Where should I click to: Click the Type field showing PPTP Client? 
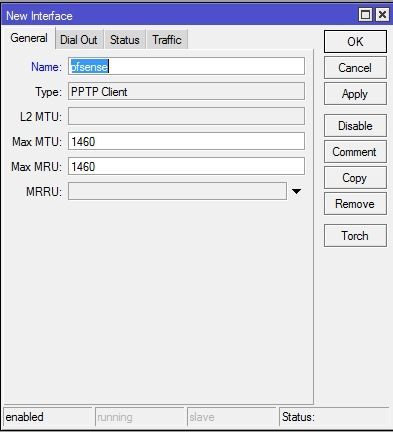(x=186, y=91)
